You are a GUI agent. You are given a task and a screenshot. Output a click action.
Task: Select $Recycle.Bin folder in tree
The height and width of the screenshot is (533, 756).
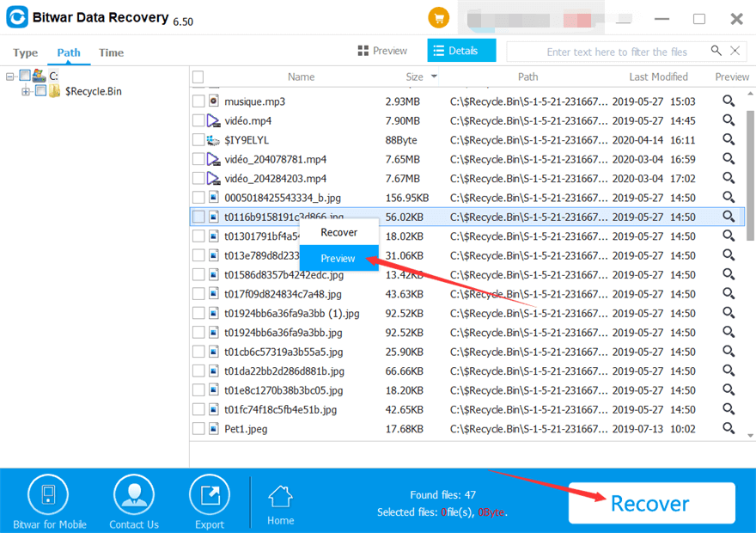(93, 91)
